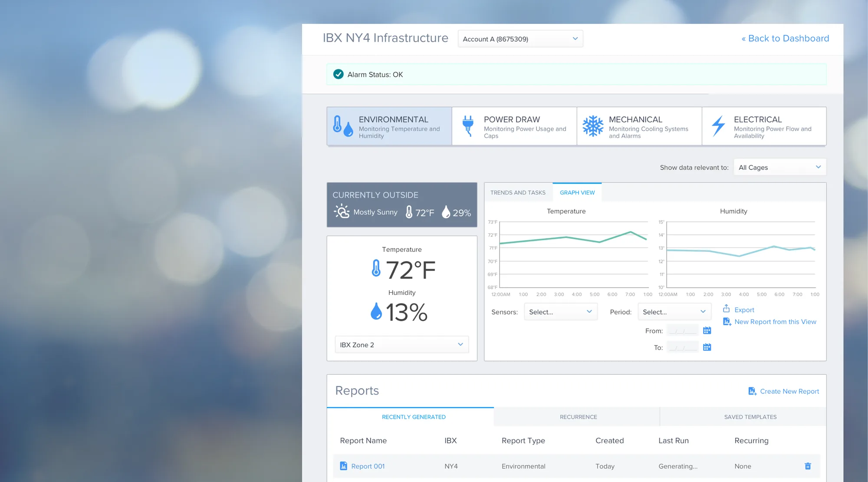Open the IBX Zone 2 dropdown

point(402,344)
